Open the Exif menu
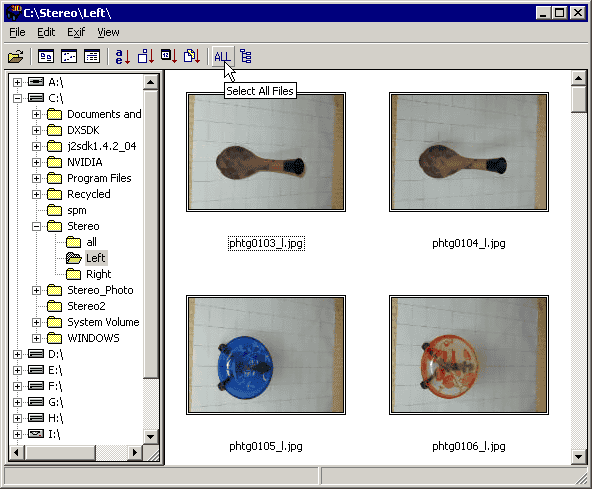Image resolution: width=592 pixels, height=489 pixels. tap(76, 32)
